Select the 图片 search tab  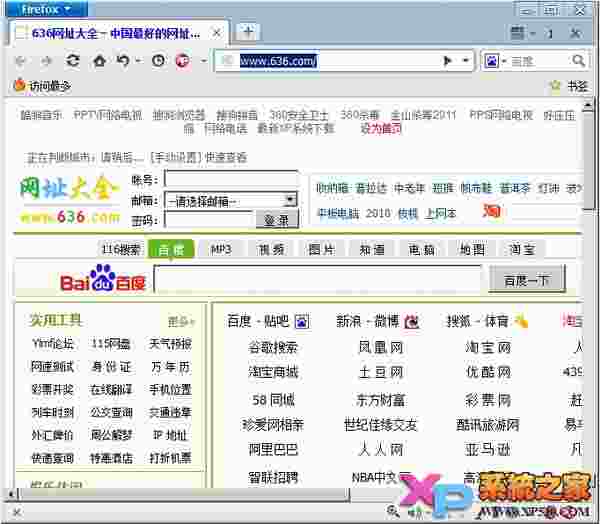tap(321, 250)
